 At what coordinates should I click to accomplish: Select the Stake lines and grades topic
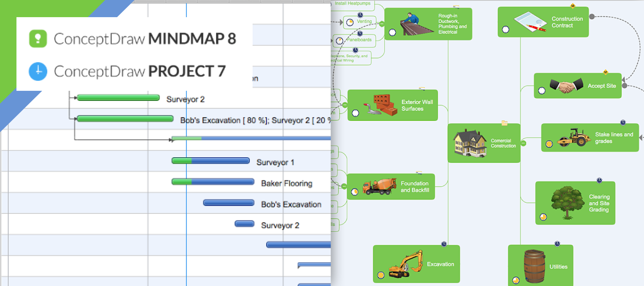pyautogui.click(x=590, y=138)
